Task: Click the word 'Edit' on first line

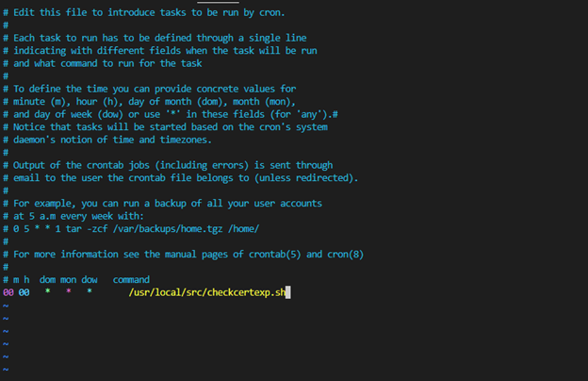Action: click(x=24, y=12)
